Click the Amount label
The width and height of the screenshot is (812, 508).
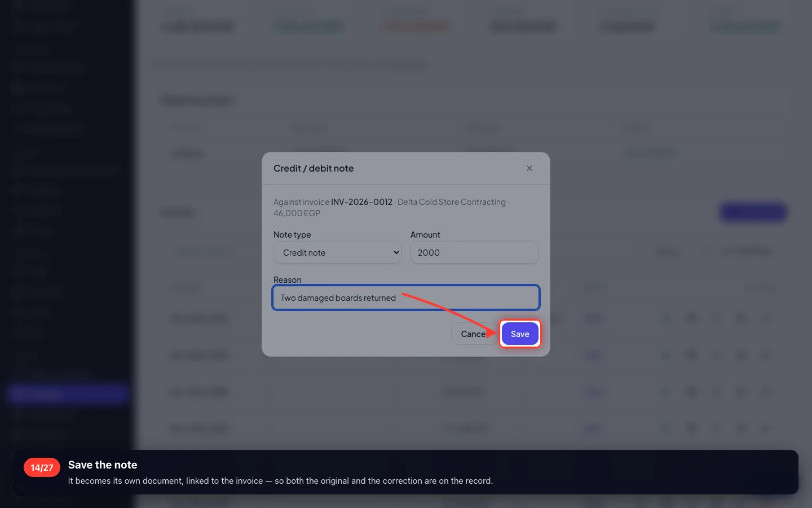pyautogui.click(x=425, y=235)
